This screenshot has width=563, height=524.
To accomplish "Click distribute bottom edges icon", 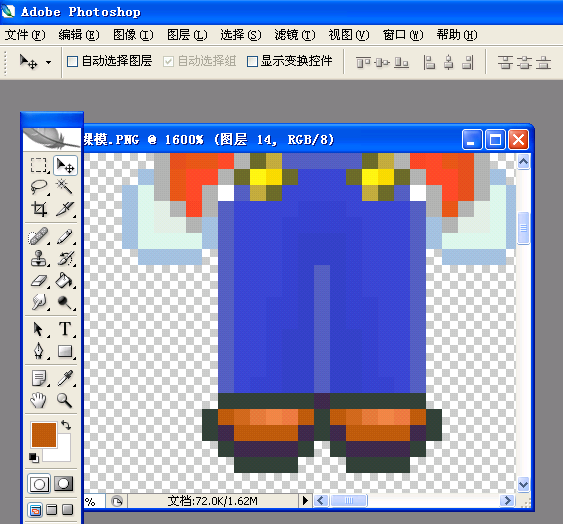I will coord(544,62).
